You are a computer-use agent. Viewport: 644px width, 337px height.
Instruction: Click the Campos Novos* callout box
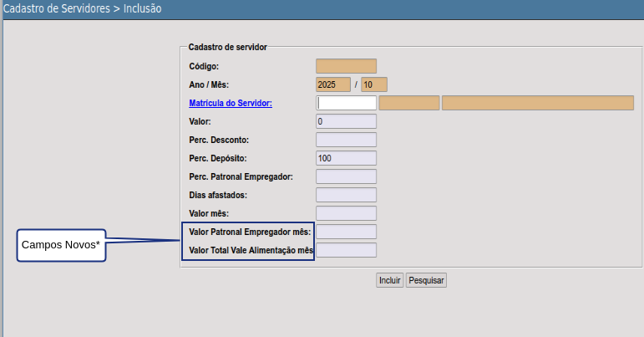tap(62, 245)
